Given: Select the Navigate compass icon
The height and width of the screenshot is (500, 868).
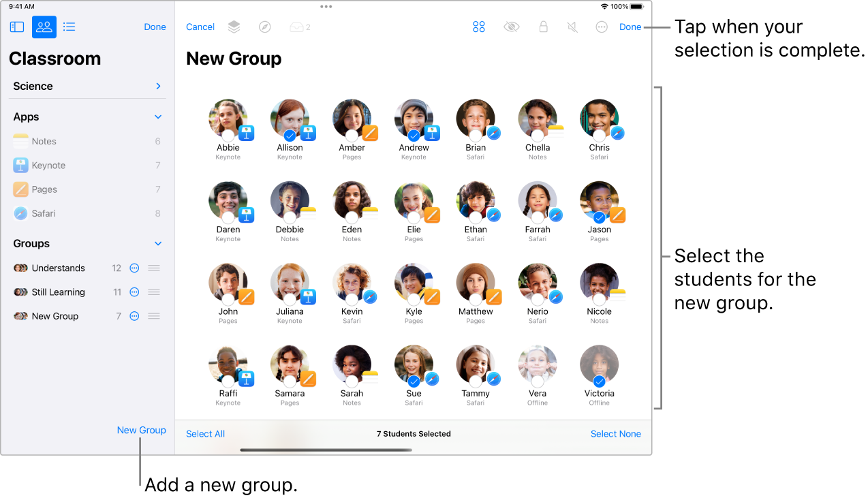Looking at the screenshot, I should pyautogui.click(x=265, y=27).
